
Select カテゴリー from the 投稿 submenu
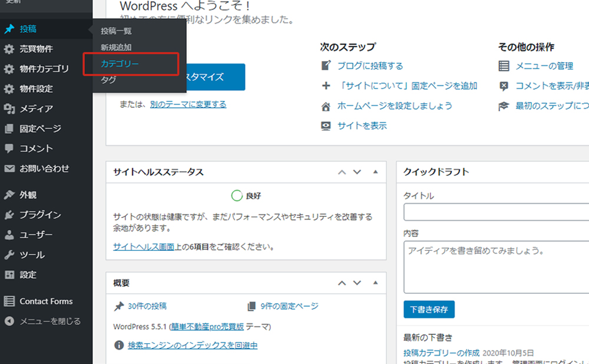(x=120, y=64)
